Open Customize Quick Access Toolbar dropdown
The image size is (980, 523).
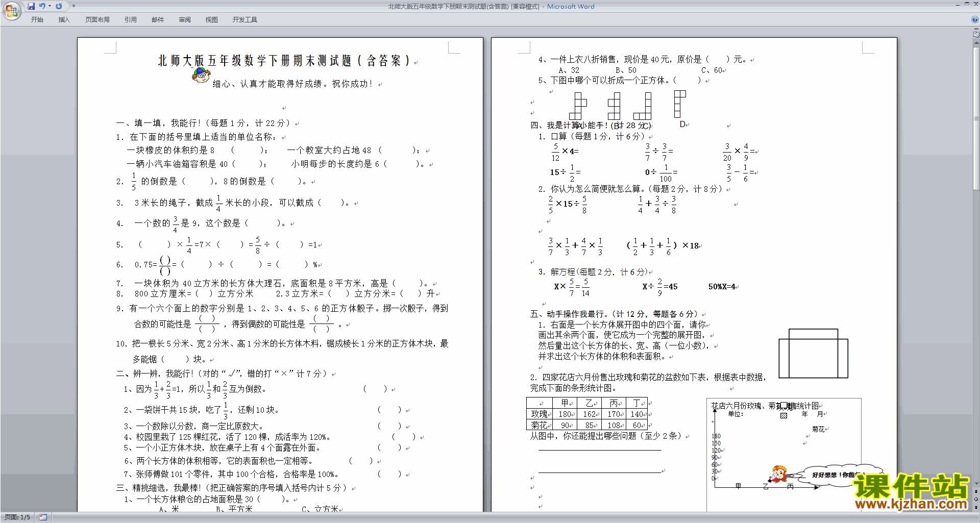point(73,6)
